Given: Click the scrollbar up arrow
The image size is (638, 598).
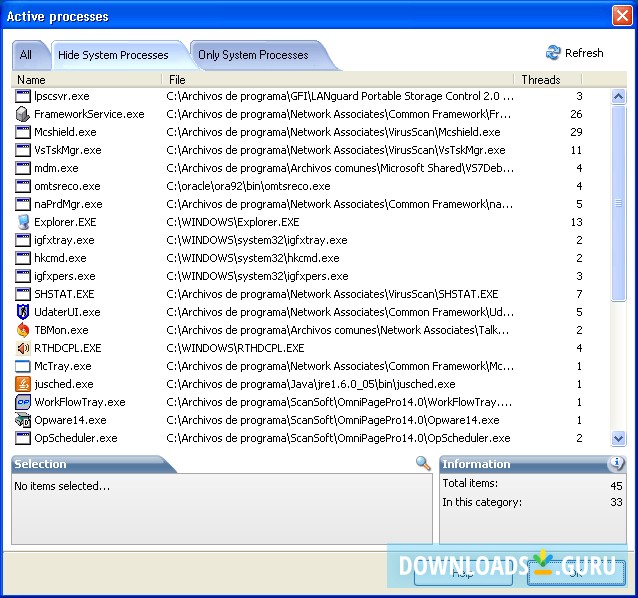Looking at the screenshot, I should [618, 96].
